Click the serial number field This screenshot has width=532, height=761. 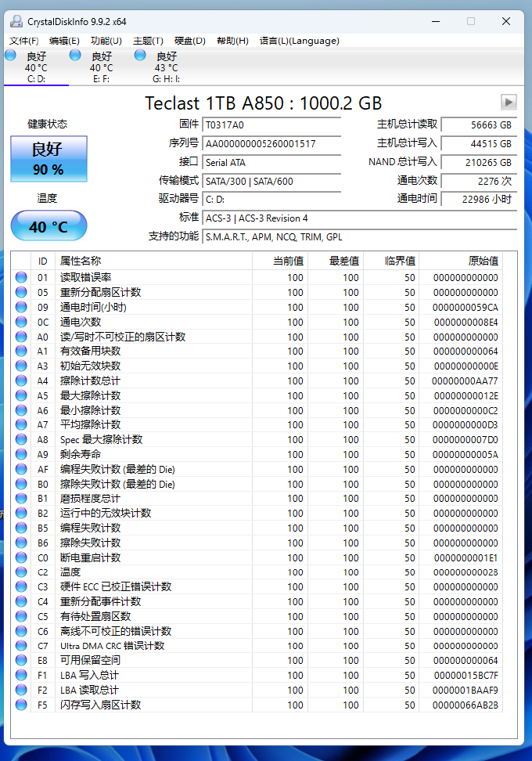pyautogui.click(x=271, y=143)
